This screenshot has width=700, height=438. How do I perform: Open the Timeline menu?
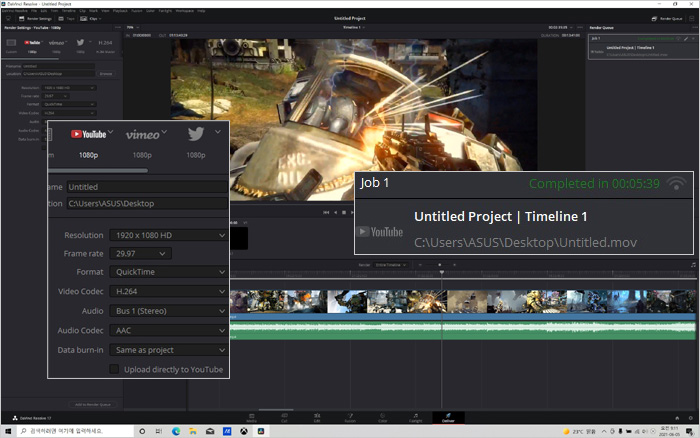(x=68, y=11)
